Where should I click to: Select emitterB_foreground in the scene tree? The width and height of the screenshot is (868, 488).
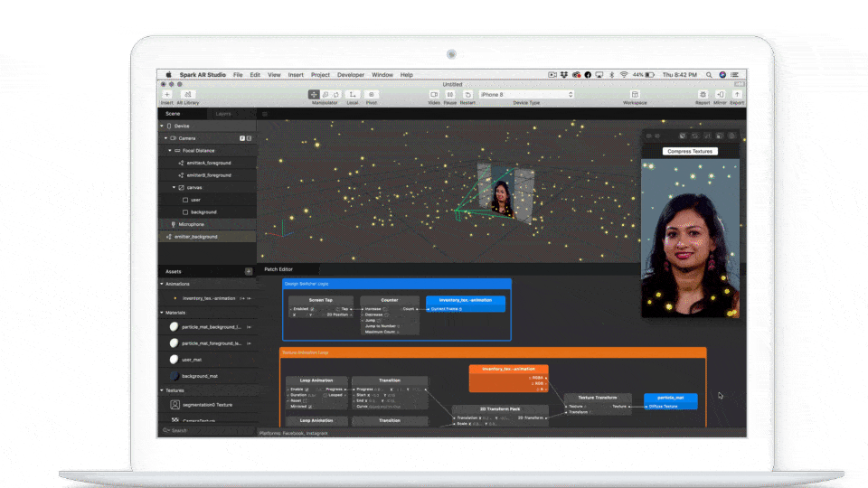(x=208, y=175)
